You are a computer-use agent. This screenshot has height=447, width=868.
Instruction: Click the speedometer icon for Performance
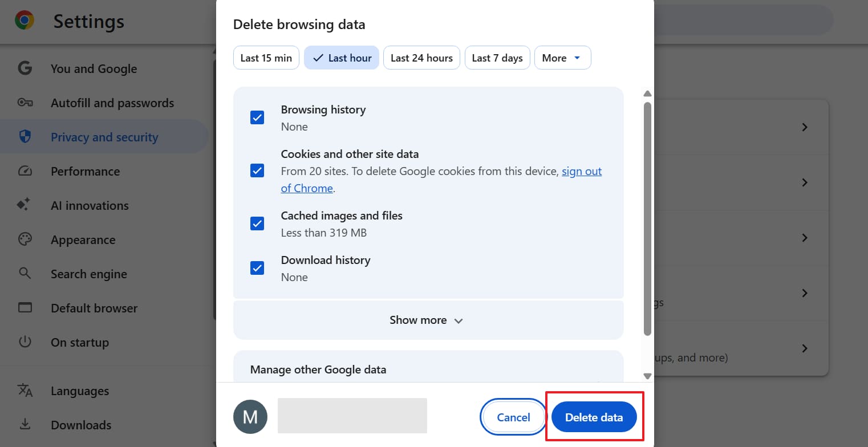tap(25, 171)
